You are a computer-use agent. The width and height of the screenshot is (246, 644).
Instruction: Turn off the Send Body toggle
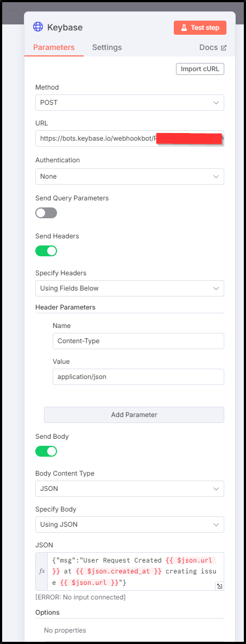[46, 451]
